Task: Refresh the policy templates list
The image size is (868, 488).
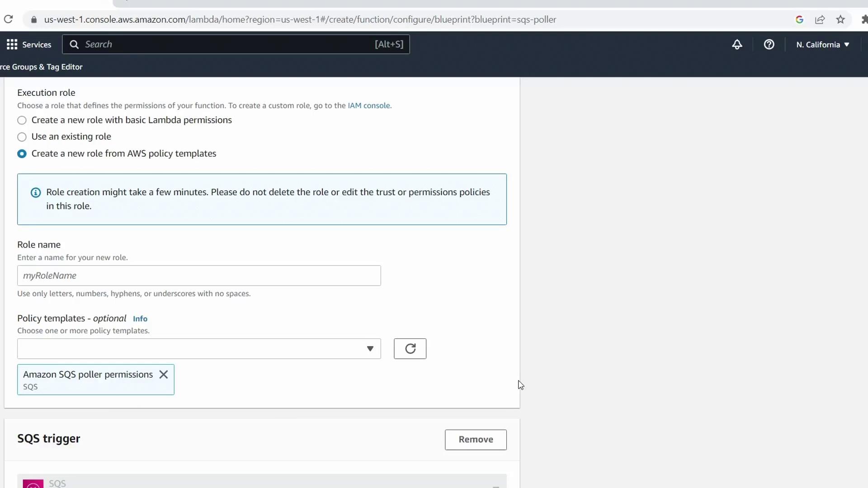Action: pyautogui.click(x=410, y=349)
